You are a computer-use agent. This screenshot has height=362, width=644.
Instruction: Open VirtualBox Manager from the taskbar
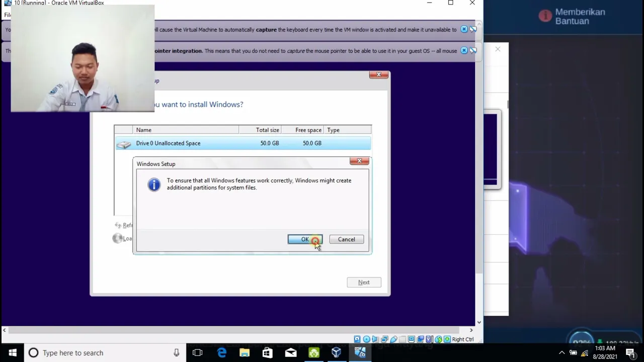337,353
